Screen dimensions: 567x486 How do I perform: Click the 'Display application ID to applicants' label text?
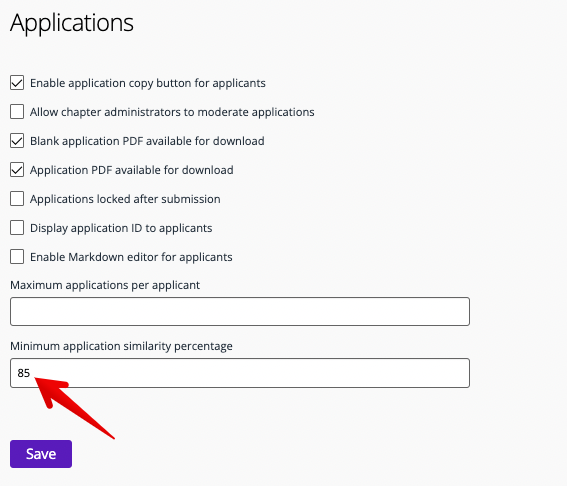click(x=121, y=228)
